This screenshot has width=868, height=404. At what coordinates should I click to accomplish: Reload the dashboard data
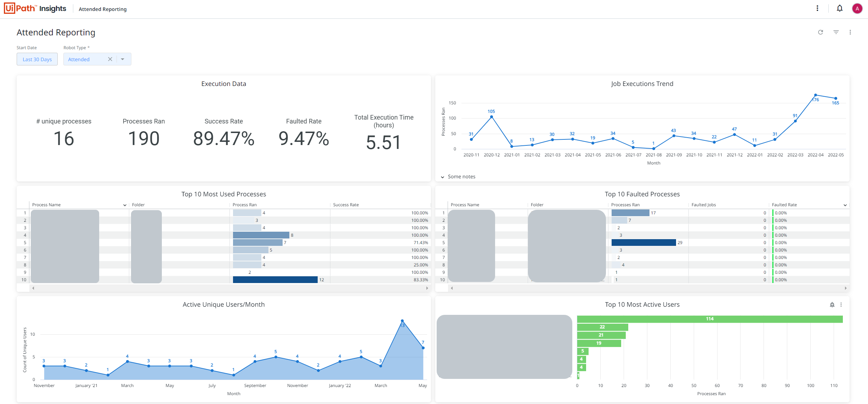[x=821, y=32]
